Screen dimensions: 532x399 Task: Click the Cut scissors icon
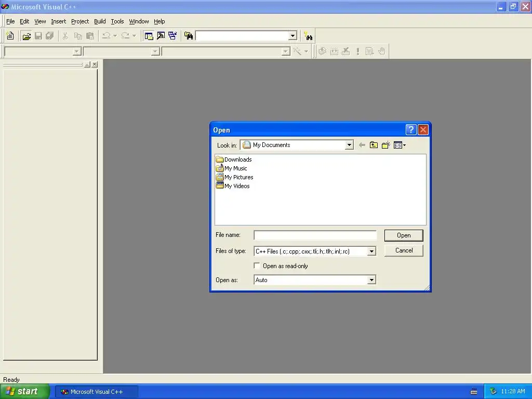point(65,36)
